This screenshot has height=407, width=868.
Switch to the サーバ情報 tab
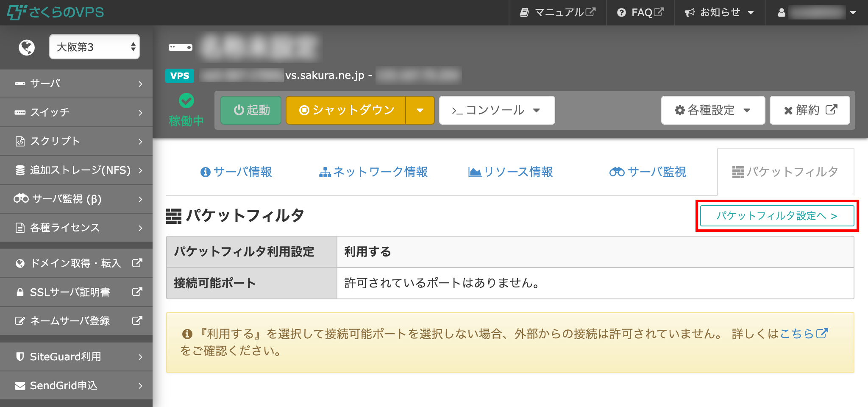[x=236, y=172]
